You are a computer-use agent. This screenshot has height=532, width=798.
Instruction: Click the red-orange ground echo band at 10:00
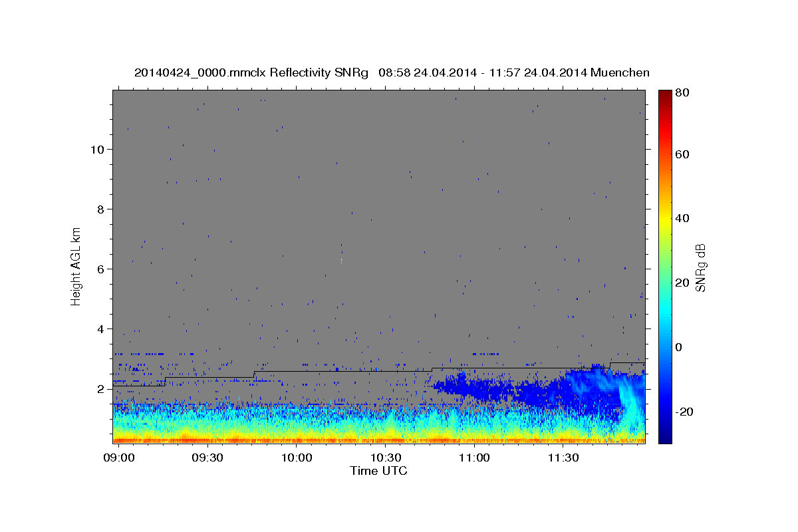(296, 440)
